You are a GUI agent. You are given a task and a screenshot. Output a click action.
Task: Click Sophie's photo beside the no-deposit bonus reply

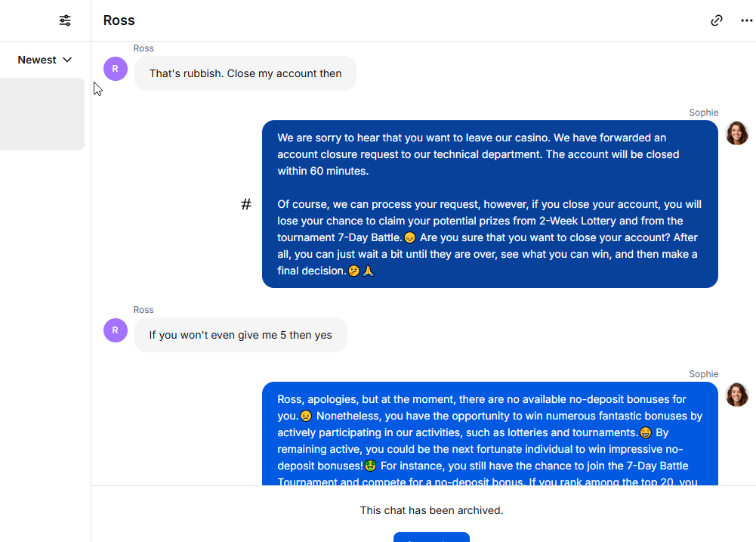(x=737, y=395)
